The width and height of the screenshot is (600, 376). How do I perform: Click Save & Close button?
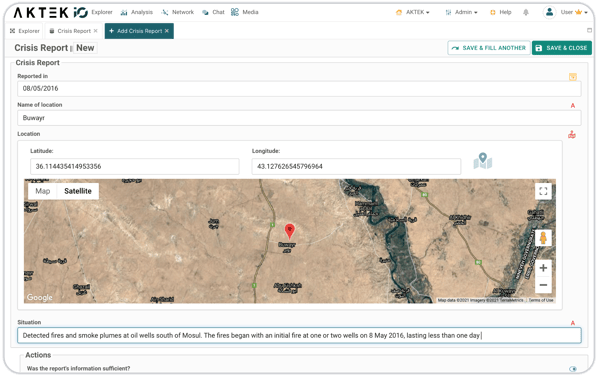pos(562,48)
